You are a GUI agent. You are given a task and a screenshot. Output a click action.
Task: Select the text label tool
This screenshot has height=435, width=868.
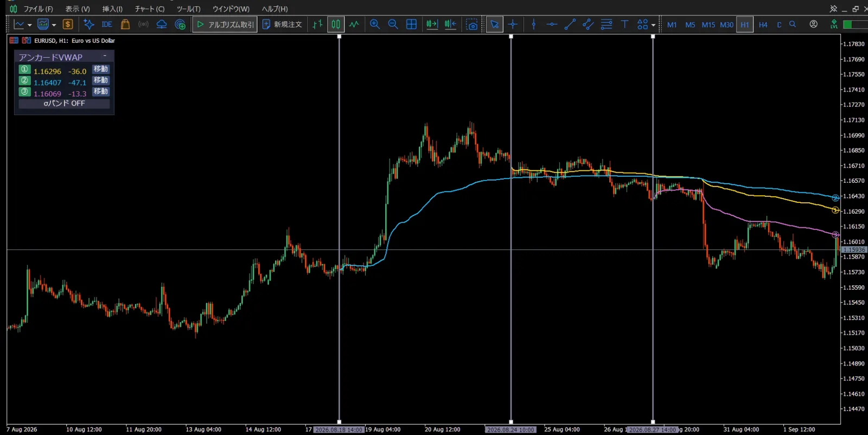[x=624, y=24]
